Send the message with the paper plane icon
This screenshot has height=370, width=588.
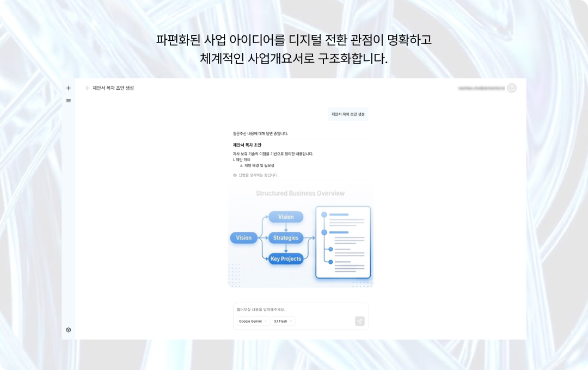(359, 321)
